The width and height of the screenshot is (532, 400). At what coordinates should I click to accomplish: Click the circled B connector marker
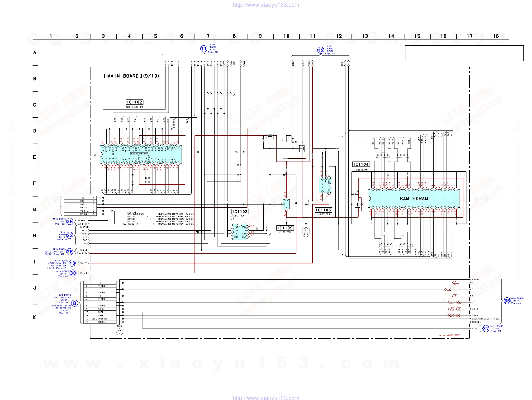pos(75,303)
